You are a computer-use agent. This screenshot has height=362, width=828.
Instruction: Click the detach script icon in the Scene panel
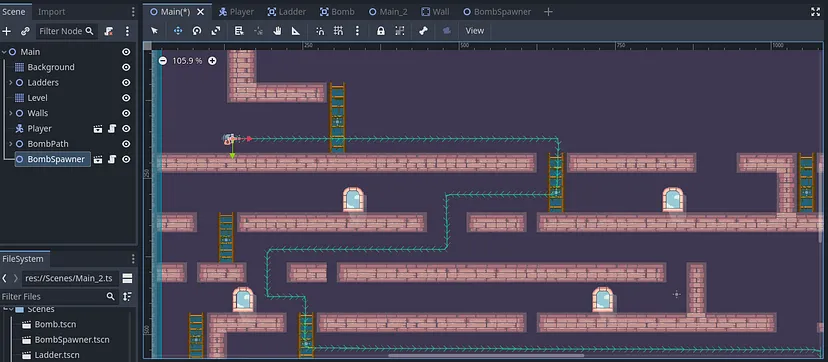[x=108, y=31]
